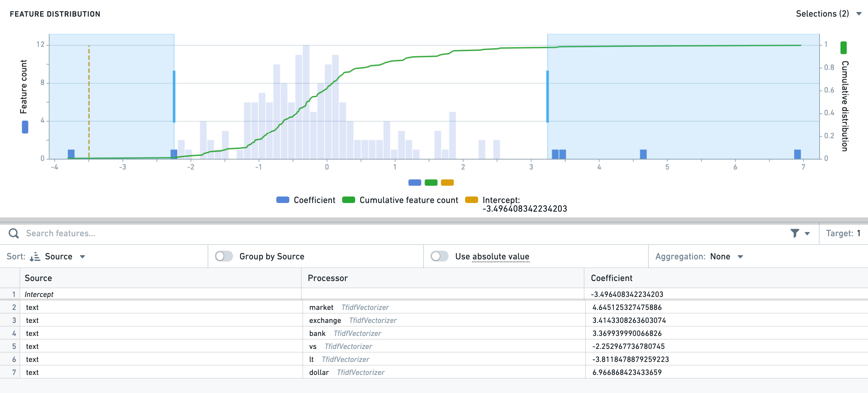Select the lt TfidfVectorizer row

tap(434, 359)
